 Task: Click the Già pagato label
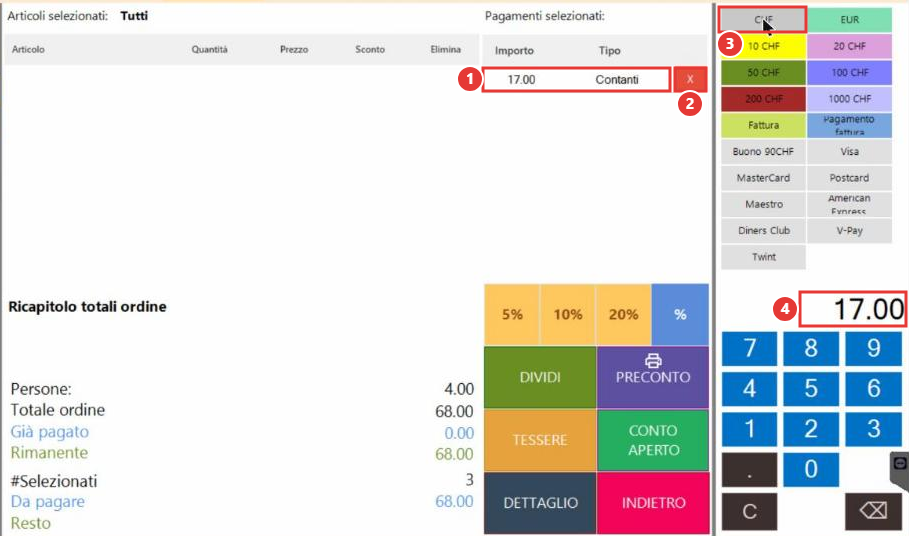(50, 432)
